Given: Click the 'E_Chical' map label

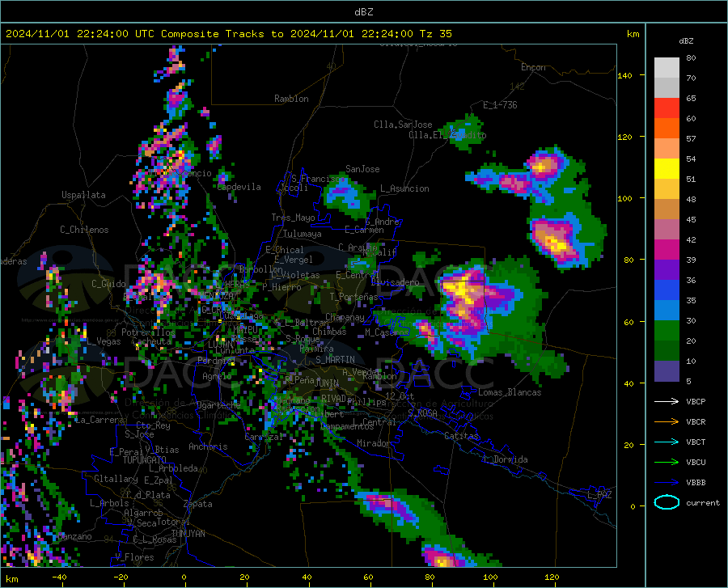Looking at the screenshot, I should click(x=285, y=250).
